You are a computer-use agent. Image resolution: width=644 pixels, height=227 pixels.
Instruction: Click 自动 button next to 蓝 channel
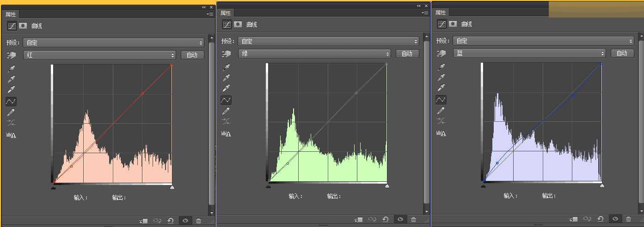tap(622, 53)
